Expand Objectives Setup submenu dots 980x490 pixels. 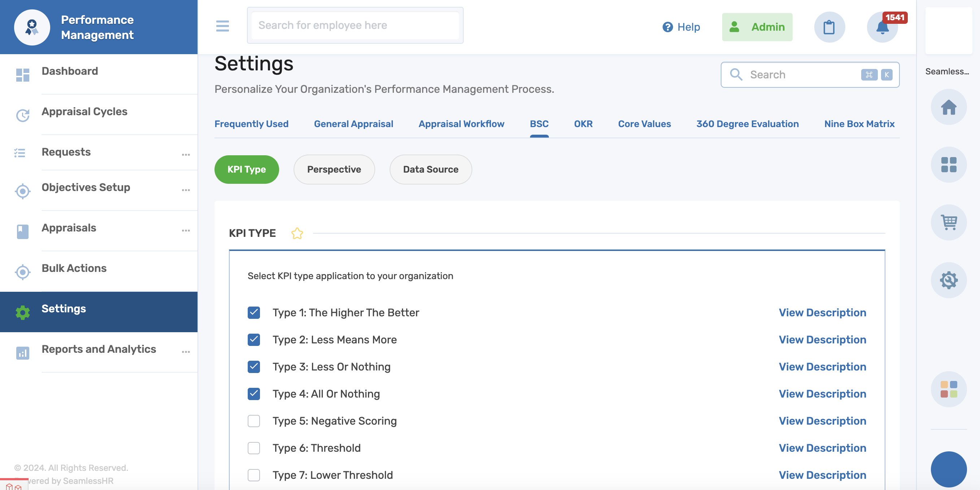pos(186,190)
